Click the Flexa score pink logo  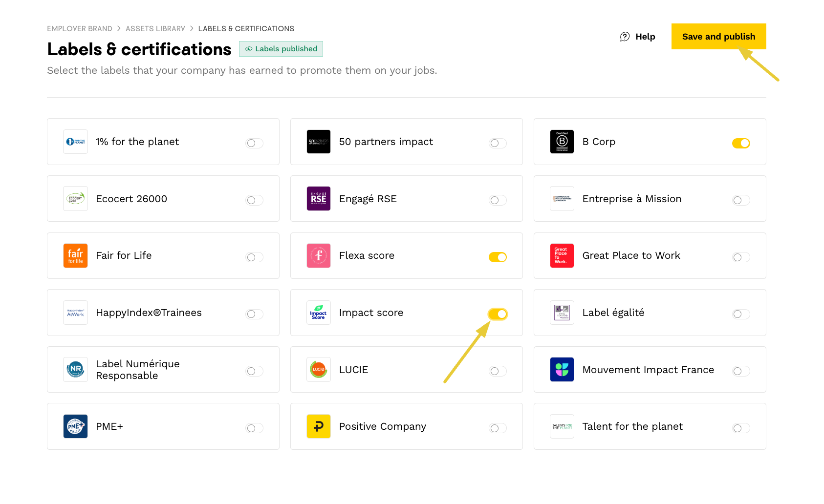(x=318, y=255)
